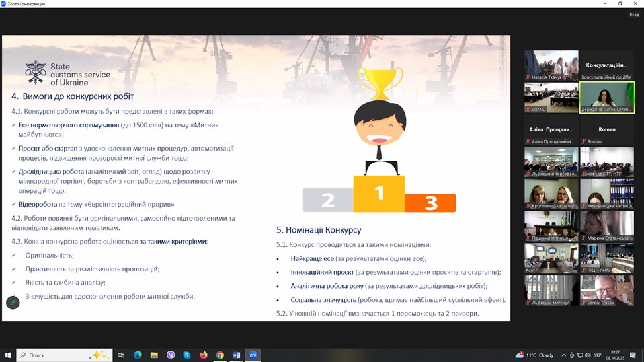Click in the Поиск taskbar search box
The height and width of the screenshot is (362, 644).
click(x=60, y=355)
